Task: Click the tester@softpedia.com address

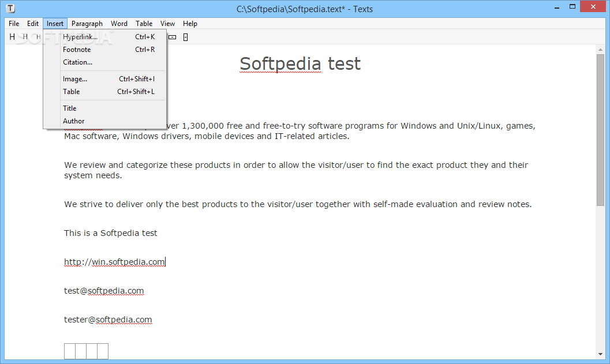Action: (108, 320)
